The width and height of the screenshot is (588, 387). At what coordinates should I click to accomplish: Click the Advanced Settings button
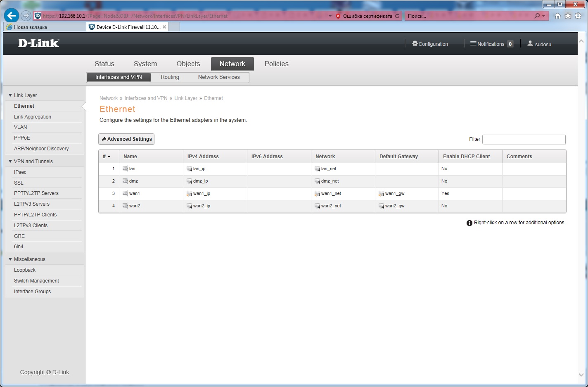click(126, 139)
